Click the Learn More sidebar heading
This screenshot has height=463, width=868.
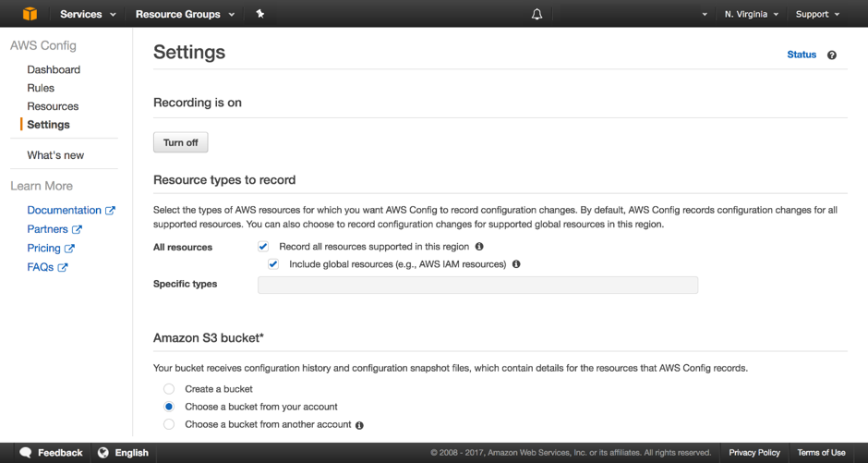point(42,186)
